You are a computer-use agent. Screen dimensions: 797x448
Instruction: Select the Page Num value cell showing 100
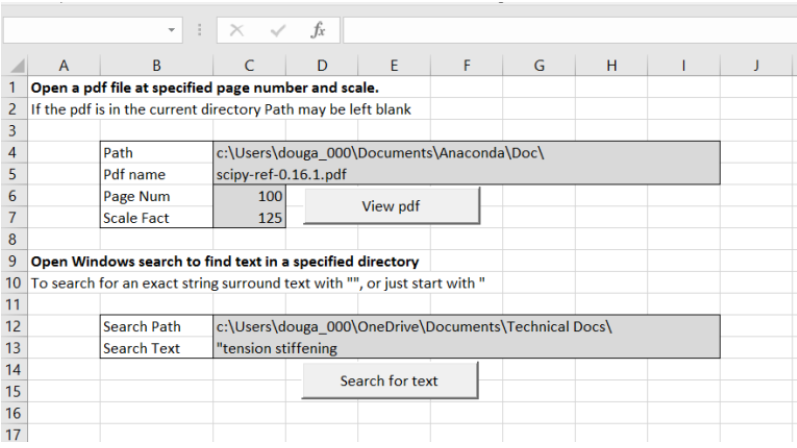click(249, 196)
